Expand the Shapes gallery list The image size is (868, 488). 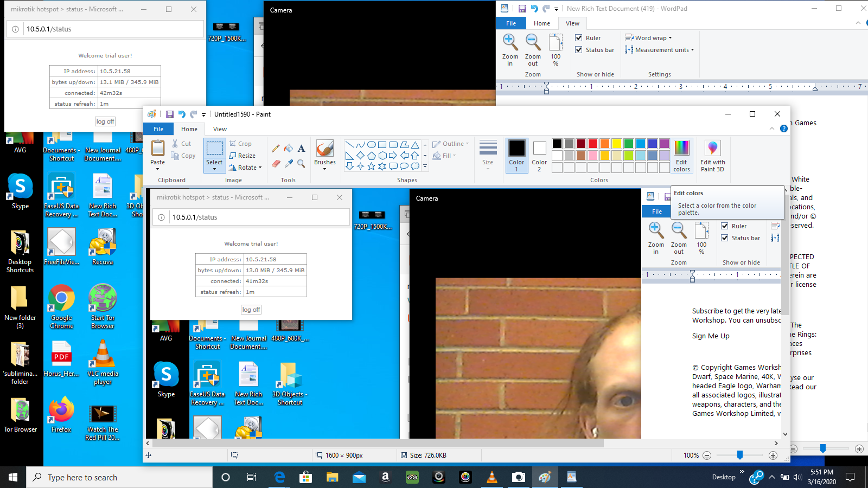pos(425,166)
